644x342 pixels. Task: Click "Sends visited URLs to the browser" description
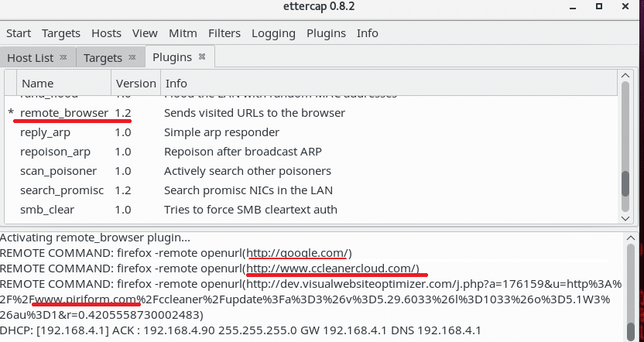click(x=255, y=113)
